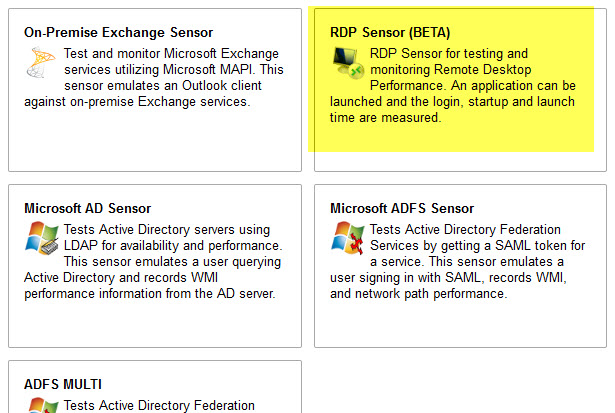This screenshot has height=413, width=615.
Task: Click the Microsoft AD Sensor Windows icon
Action: (42, 238)
